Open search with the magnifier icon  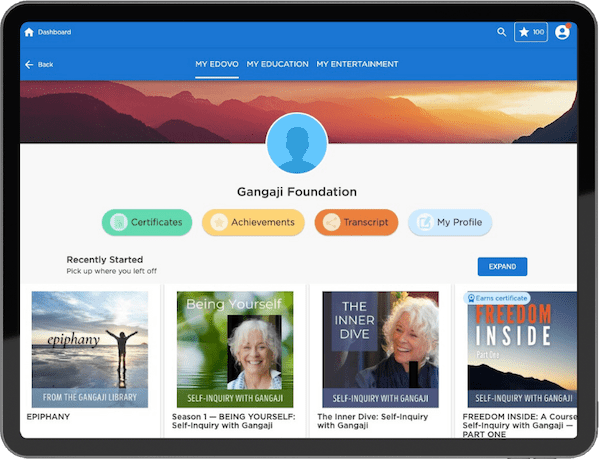(x=502, y=32)
